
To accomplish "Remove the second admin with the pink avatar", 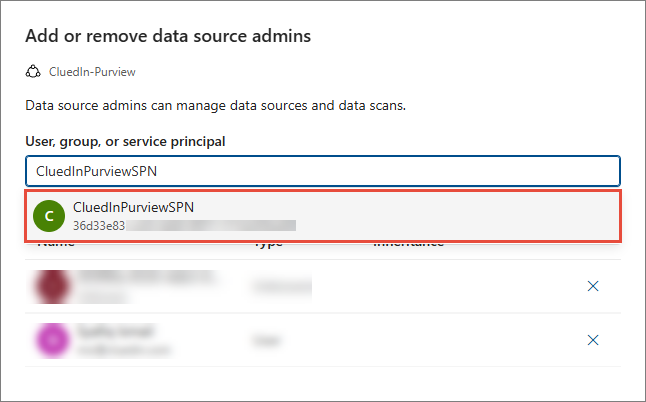I will pos(593,340).
